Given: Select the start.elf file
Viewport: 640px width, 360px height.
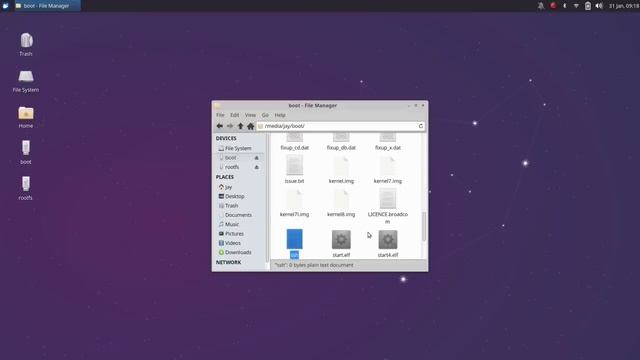Looking at the screenshot, I should coord(341,244).
